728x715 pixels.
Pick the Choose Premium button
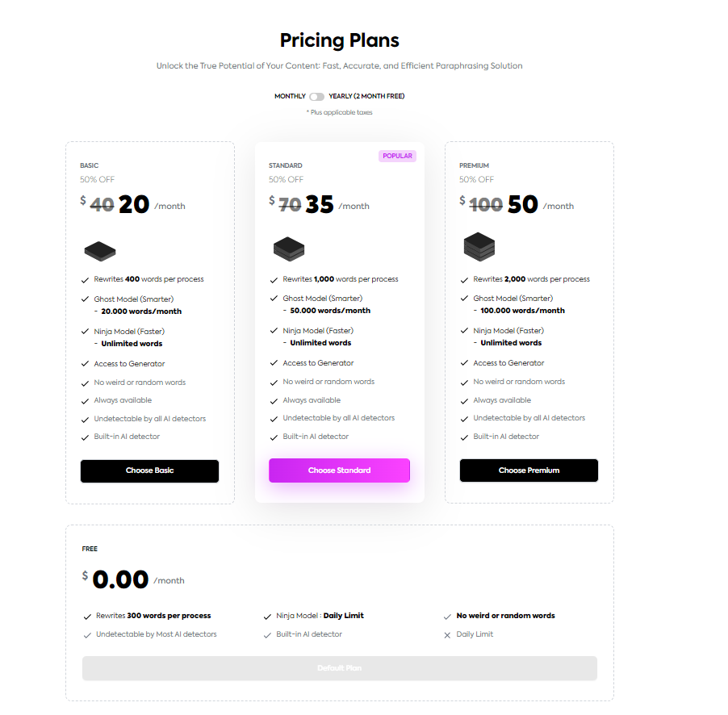[529, 470]
